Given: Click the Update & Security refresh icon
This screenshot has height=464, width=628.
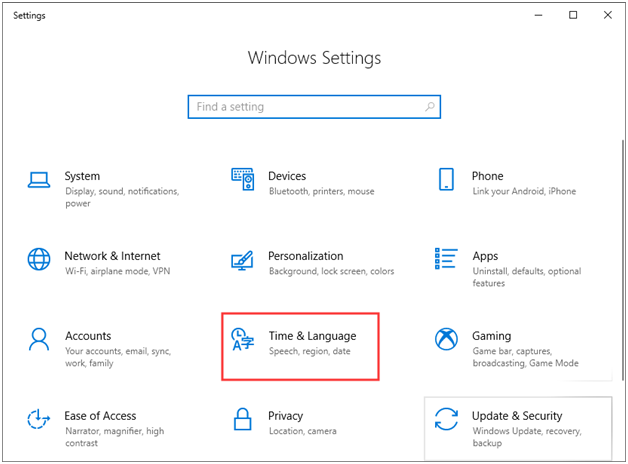Looking at the screenshot, I should pos(446,419).
